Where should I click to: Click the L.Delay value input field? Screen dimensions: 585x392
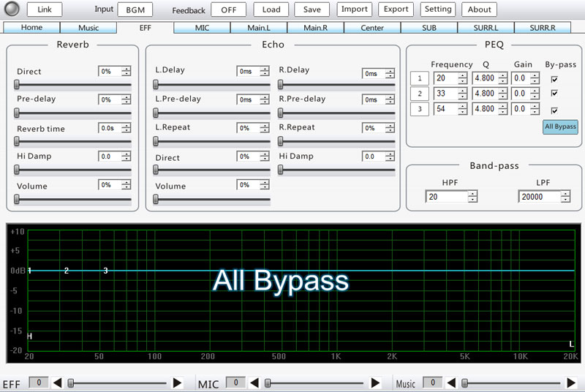245,72
